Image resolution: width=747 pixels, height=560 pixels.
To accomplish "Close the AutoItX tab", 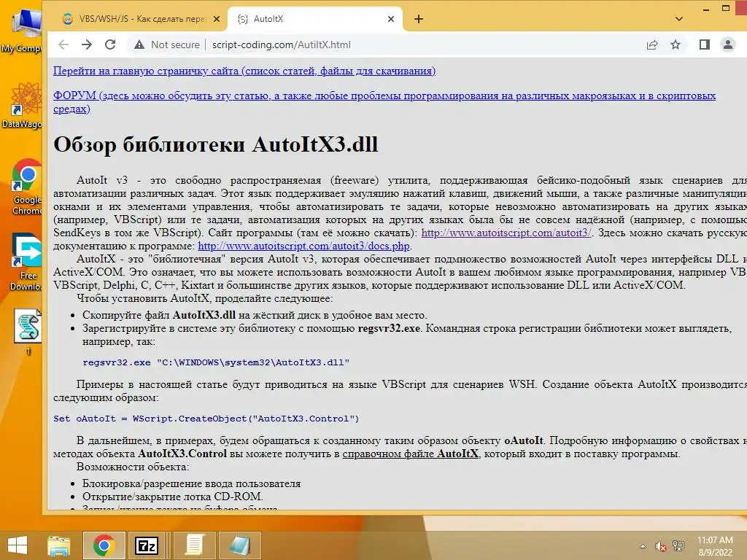I will [x=391, y=19].
